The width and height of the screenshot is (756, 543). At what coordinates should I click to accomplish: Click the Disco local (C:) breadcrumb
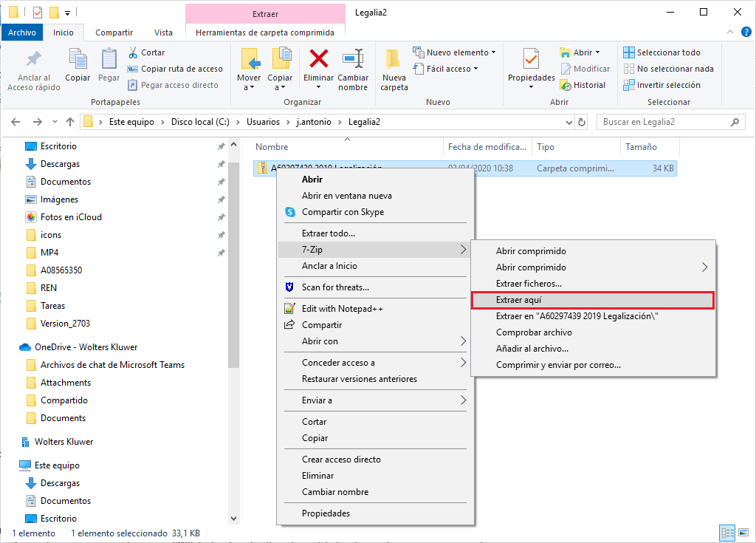click(x=200, y=122)
